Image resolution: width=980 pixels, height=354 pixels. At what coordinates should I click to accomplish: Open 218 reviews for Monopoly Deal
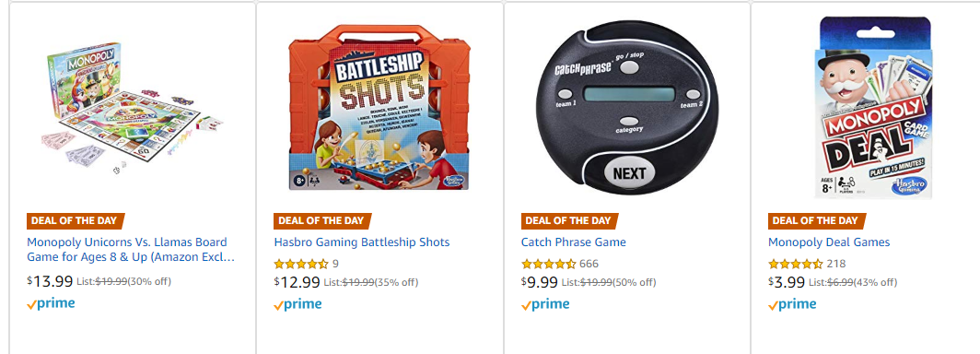(835, 264)
